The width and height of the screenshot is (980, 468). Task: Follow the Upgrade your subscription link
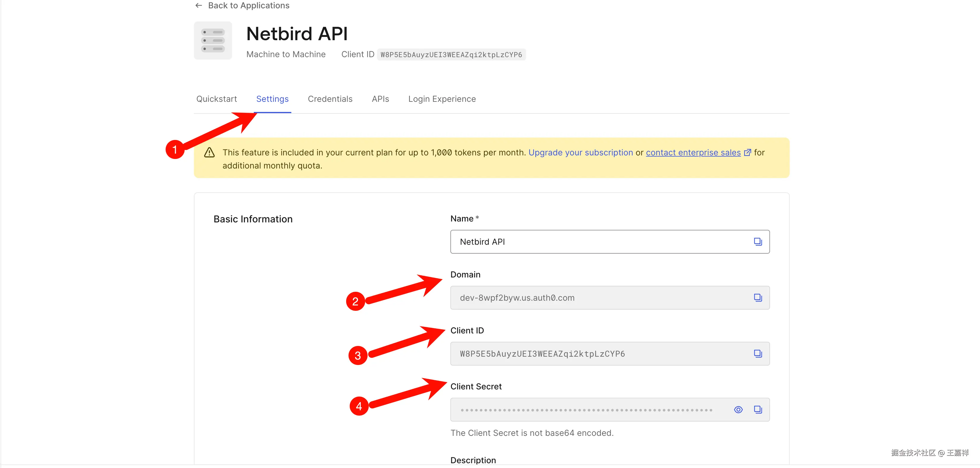pos(581,152)
